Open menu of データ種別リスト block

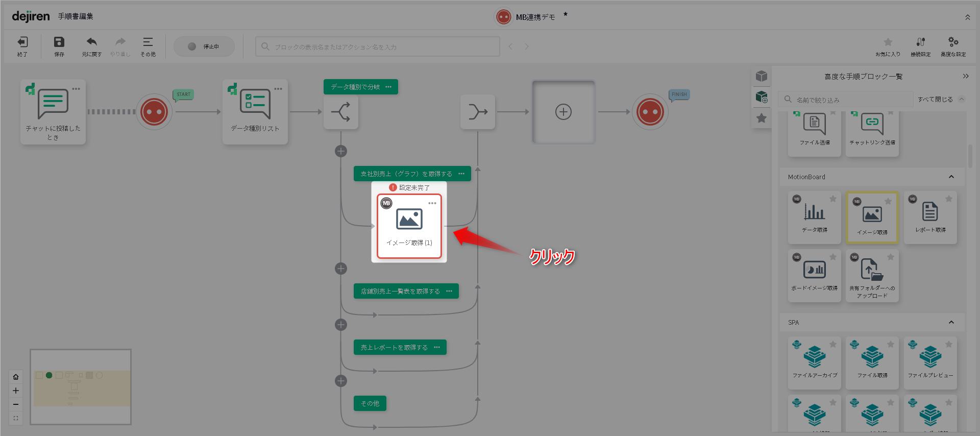pos(278,89)
